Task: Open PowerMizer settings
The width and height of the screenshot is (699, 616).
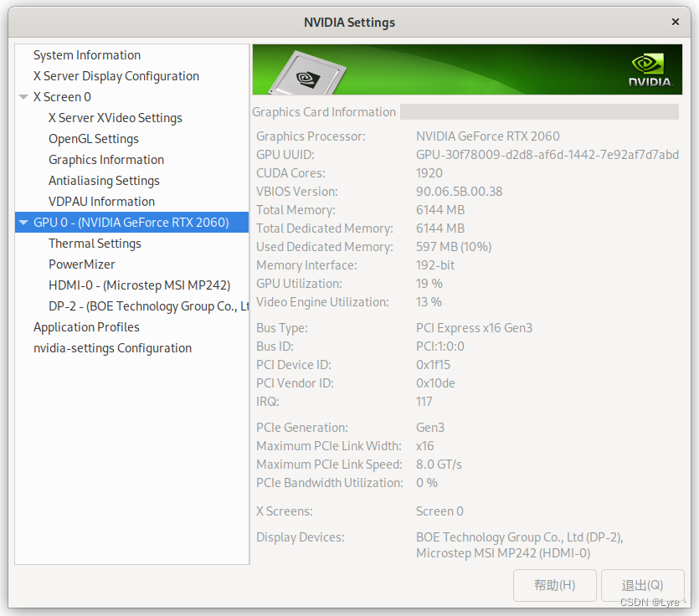Action: 80,264
